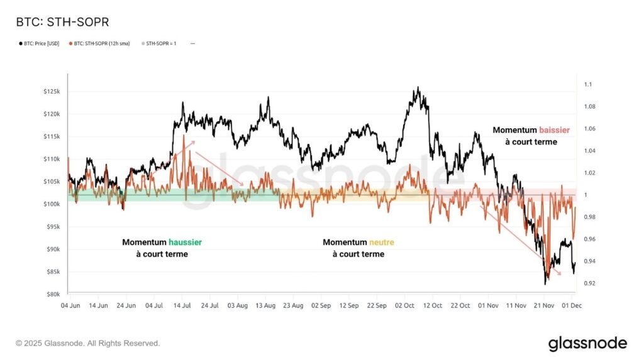Click the $80k label on the price axis
The width and height of the screenshot is (644, 362).
pos(52,294)
